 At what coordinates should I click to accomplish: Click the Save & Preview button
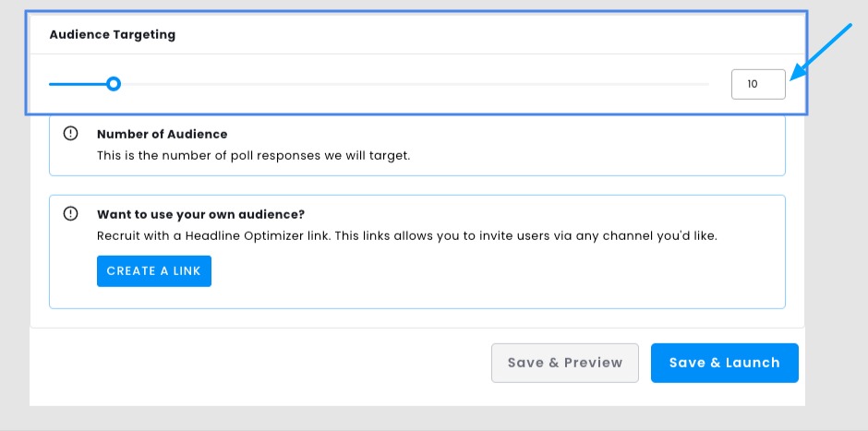click(x=564, y=363)
